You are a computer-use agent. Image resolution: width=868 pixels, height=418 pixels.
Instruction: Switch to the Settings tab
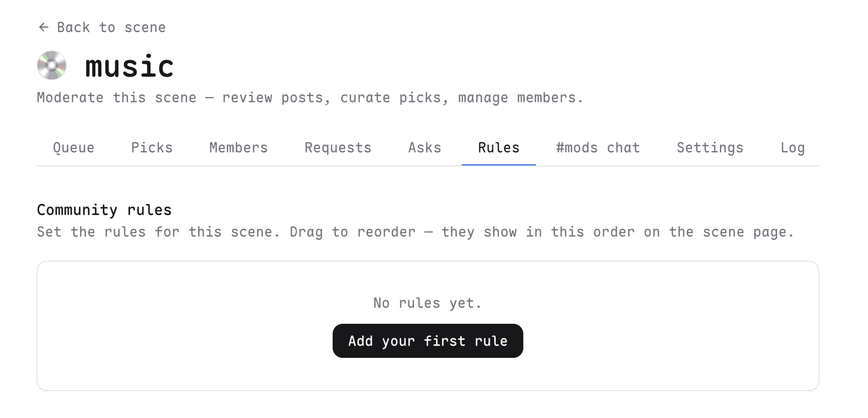click(710, 147)
